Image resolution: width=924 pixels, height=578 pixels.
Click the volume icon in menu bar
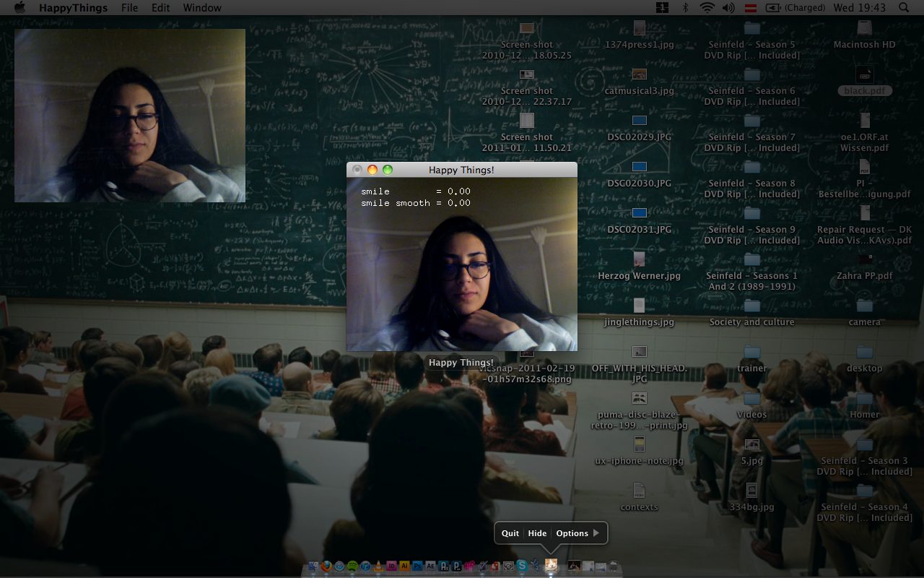[x=728, y=8]
